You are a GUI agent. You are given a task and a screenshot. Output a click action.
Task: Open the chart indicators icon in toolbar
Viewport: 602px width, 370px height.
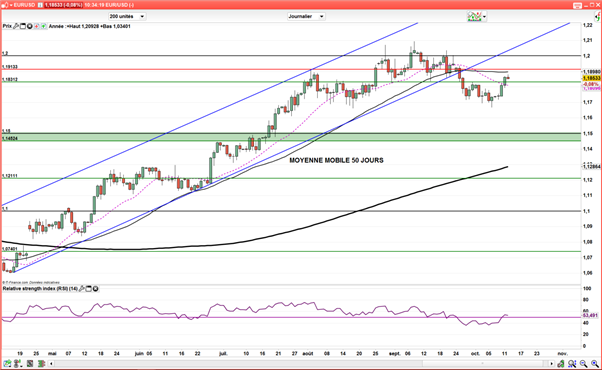(x=475, y=16)
